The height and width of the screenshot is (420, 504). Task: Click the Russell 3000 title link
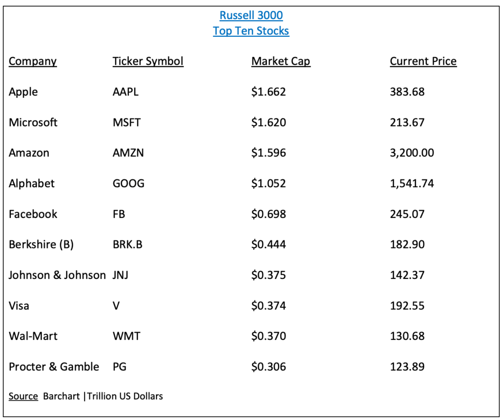pyautogui.click(x=251, y=15)
